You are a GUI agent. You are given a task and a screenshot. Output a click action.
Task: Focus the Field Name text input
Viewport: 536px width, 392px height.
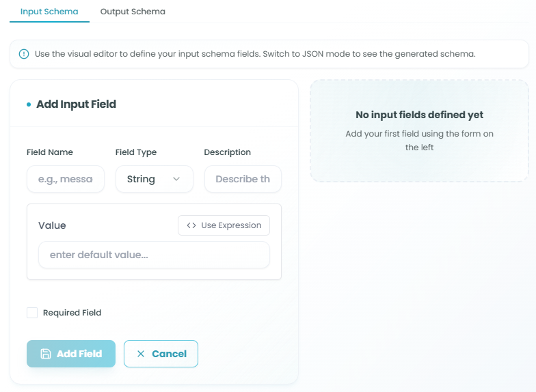click(66, 179)
